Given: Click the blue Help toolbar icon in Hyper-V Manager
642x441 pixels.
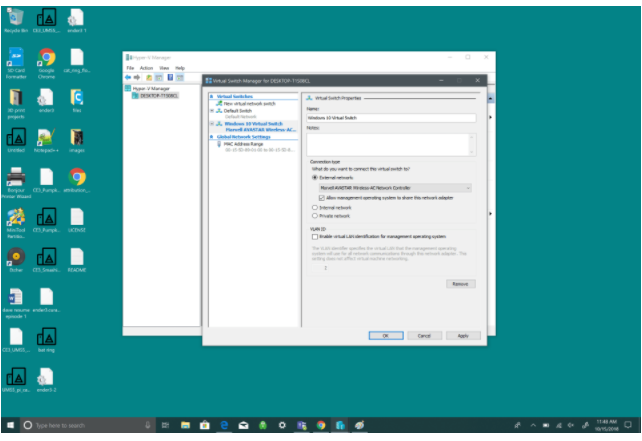Looking at the screenshot, I should click(170, 77).
